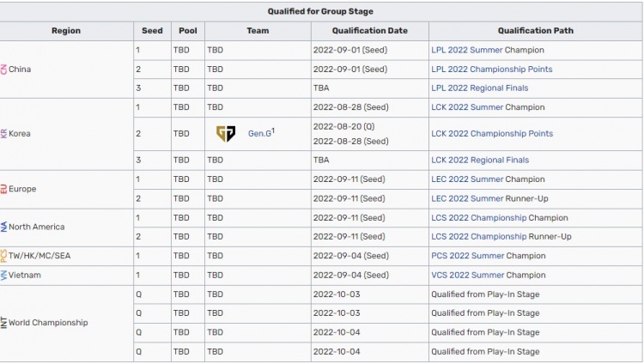This screenshot has height=364, width=644.
Task: Follow the LPL 2022 Championship Points link
Action: coord(491,69)
